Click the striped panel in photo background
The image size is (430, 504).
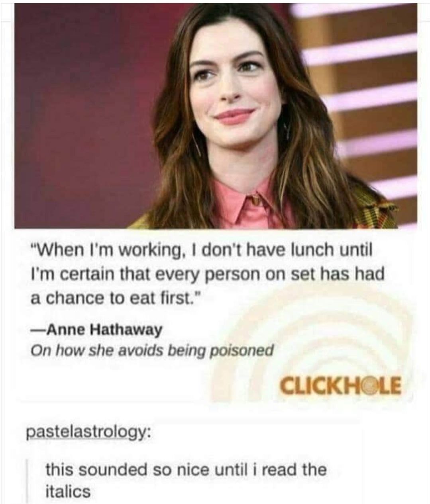pyautogui.click(x=359, y=100)
